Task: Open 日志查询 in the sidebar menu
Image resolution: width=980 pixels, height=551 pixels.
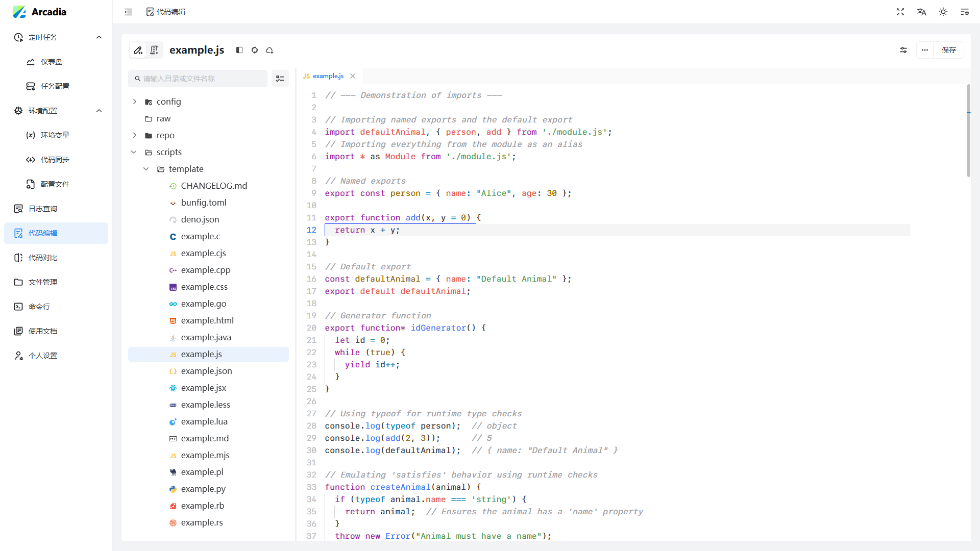Action: click(x=43, y=209)
